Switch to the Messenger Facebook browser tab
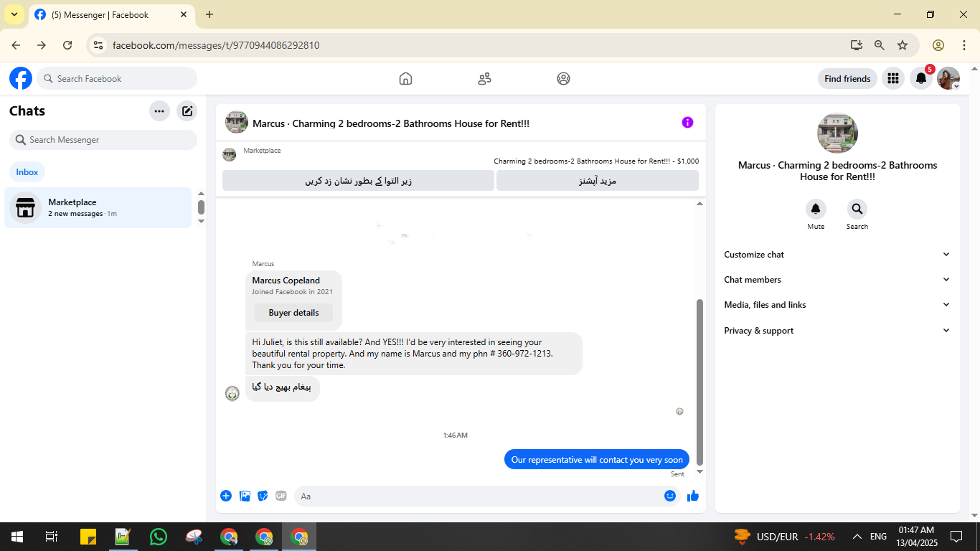Viewport: 980px width, 551px height. pyautogui.click(x=111, y=14)
